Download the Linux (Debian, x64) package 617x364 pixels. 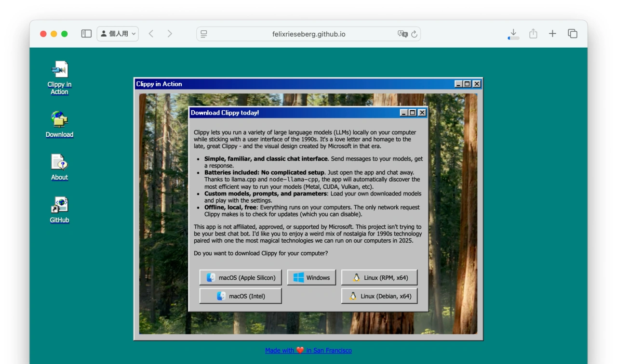pyautogui.click(x=379, y=296)
